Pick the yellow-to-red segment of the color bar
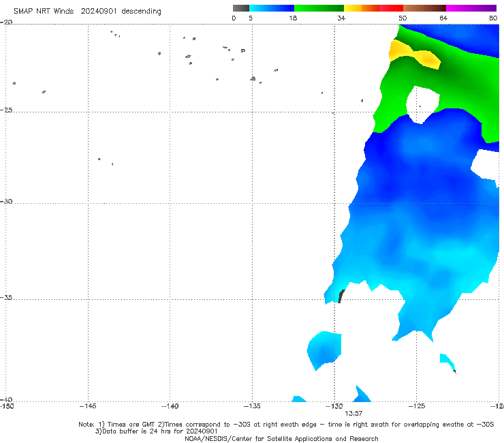 [373, 8]
